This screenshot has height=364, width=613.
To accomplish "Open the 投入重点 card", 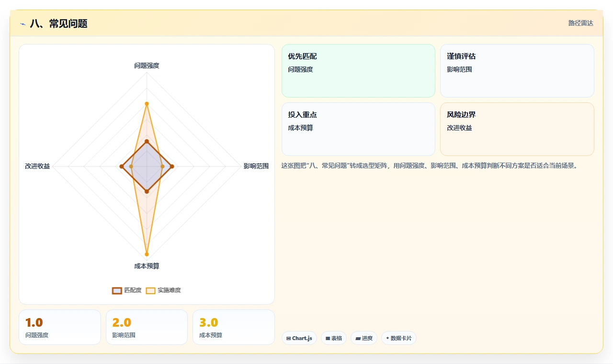I will click(358, 129).
